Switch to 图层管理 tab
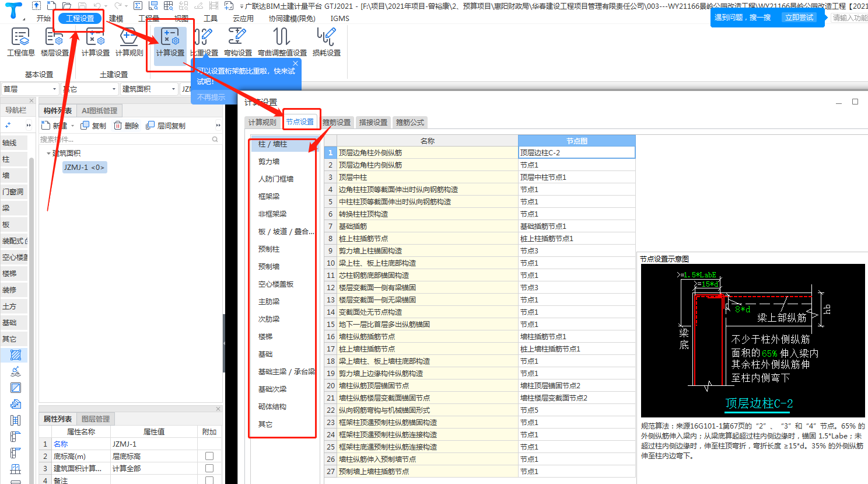The image size is (868, 484). point(96,419)
